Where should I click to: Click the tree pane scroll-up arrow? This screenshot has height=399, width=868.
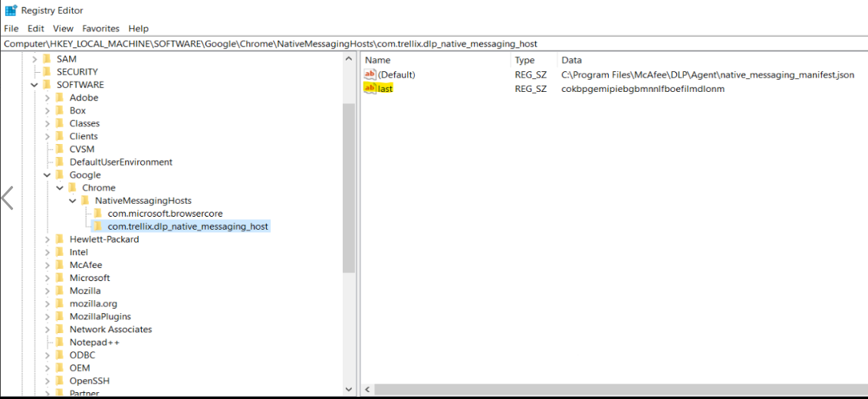[x=348, y=58]
